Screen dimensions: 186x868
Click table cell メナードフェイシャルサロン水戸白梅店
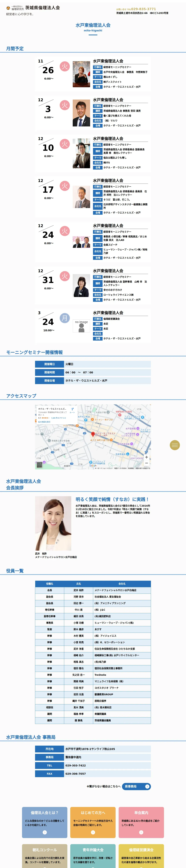click(x=122, y=590)
